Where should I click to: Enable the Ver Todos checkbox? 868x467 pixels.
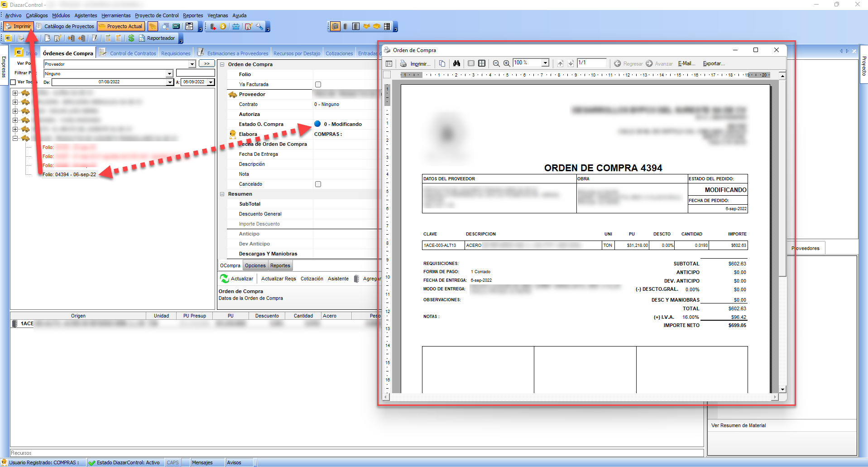13,82
